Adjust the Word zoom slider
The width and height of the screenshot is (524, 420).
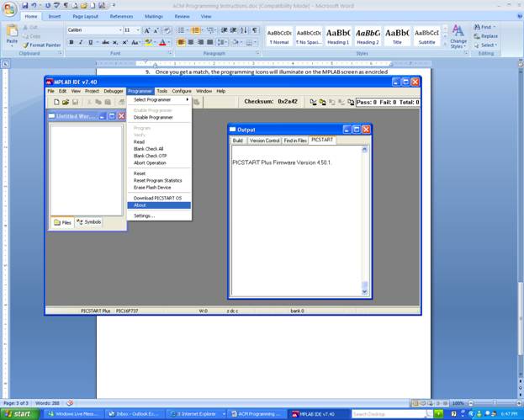tap(495, 403)
